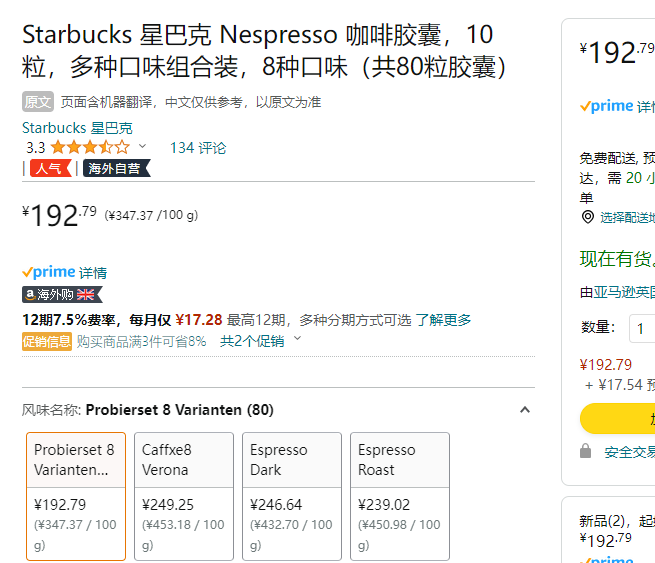Click the 3.3 rating number
Viewport: 655px width, 563px height.
(x=36, y=147)
